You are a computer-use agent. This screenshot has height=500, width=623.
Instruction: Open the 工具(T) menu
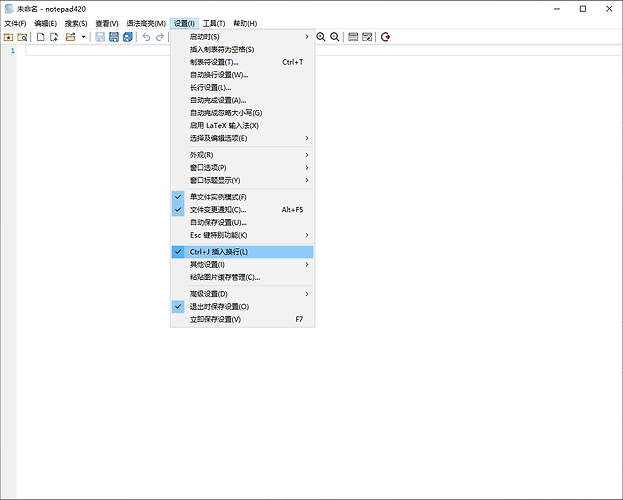(214, 23)
